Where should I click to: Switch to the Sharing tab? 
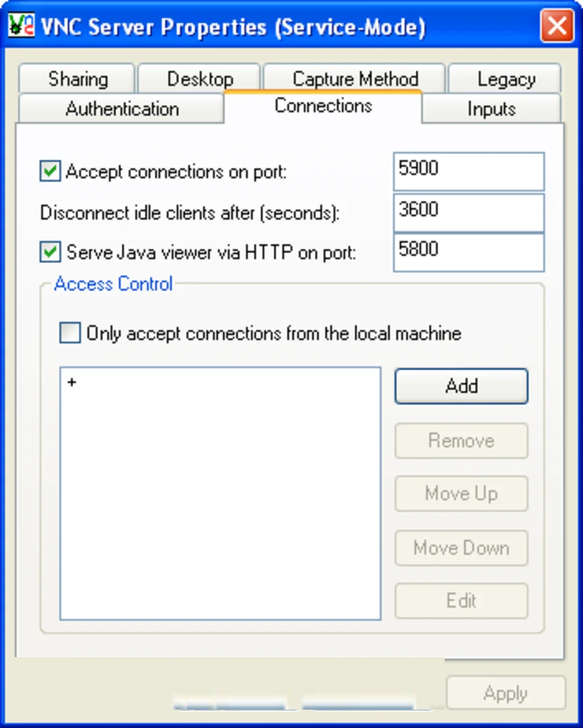77,79
